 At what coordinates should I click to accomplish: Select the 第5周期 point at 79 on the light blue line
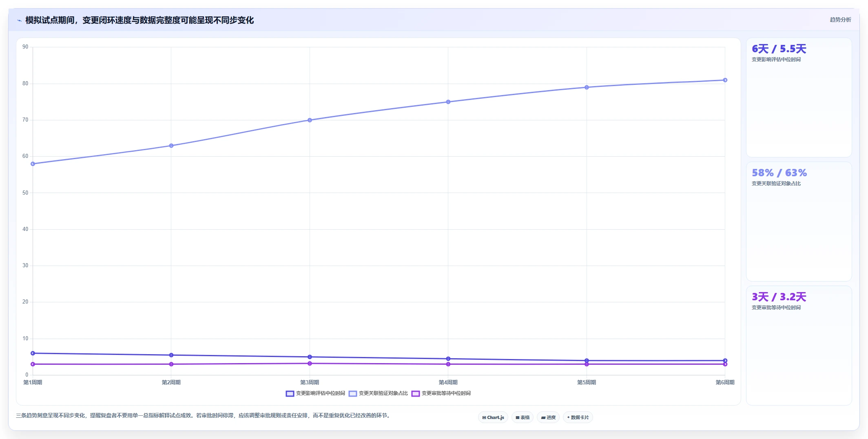[x=587, y=87]
